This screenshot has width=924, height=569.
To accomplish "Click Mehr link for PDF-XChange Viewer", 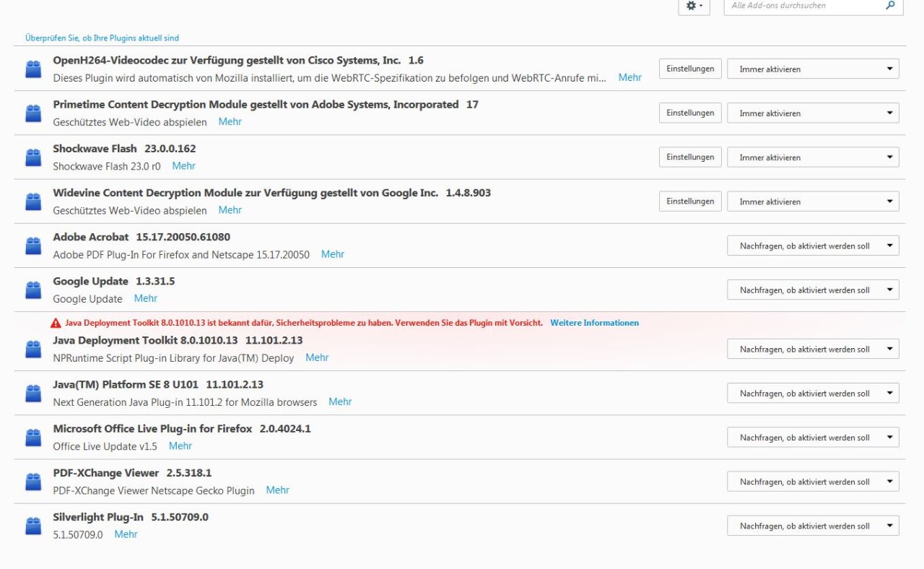I will click(x=278, y=490).
